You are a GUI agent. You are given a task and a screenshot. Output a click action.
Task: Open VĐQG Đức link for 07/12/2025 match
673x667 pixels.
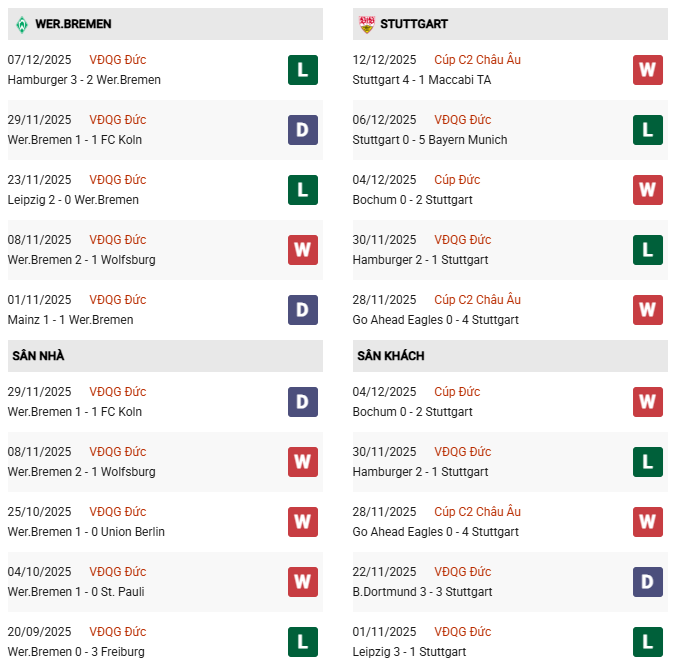[x=117, y=60]
